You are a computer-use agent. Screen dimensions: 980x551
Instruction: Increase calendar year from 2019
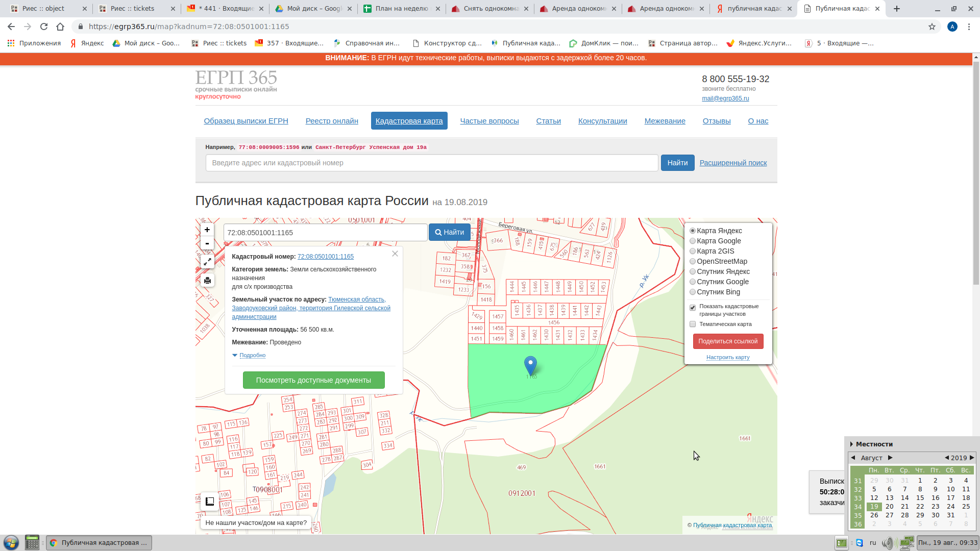click(972, 458)
